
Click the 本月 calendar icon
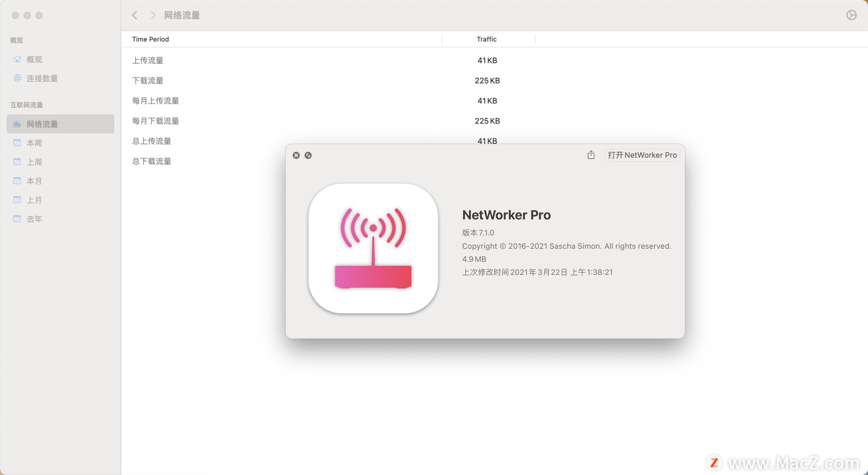point(17,181)
